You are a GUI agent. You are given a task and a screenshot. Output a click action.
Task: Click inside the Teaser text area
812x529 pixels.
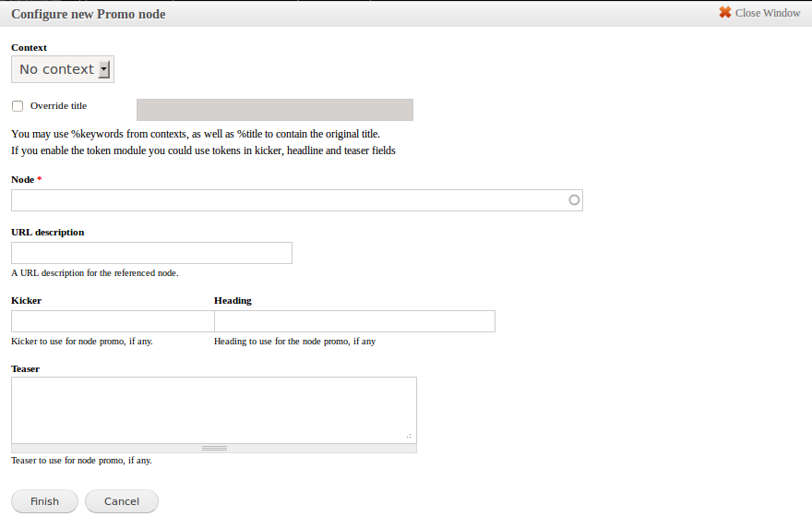(213, 409)
